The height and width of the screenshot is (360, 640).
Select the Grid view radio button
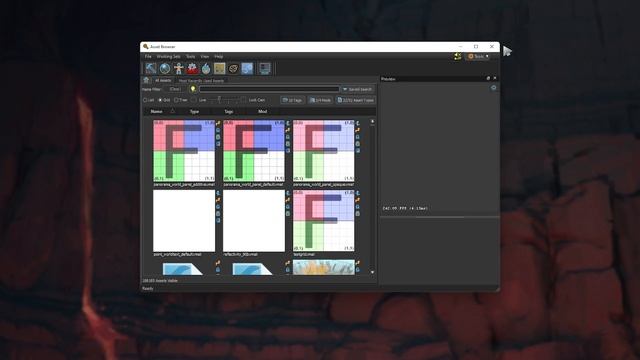[x=160, y=100]
